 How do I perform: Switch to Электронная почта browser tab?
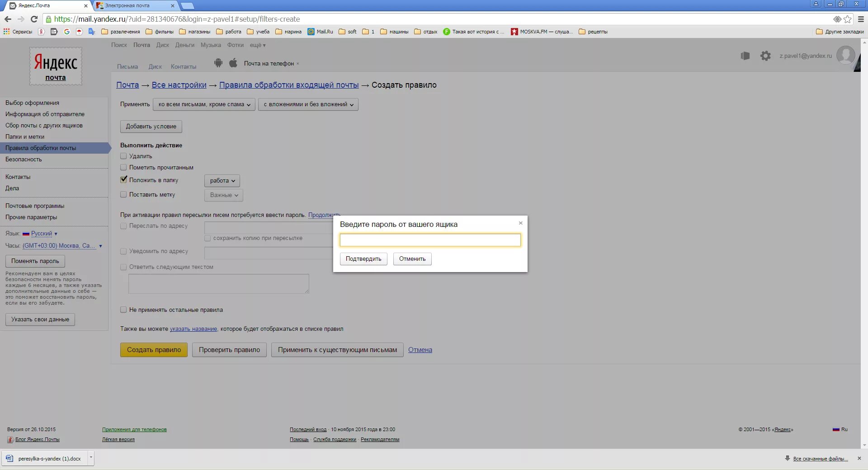pyautogui.click(x=134, y=5)
